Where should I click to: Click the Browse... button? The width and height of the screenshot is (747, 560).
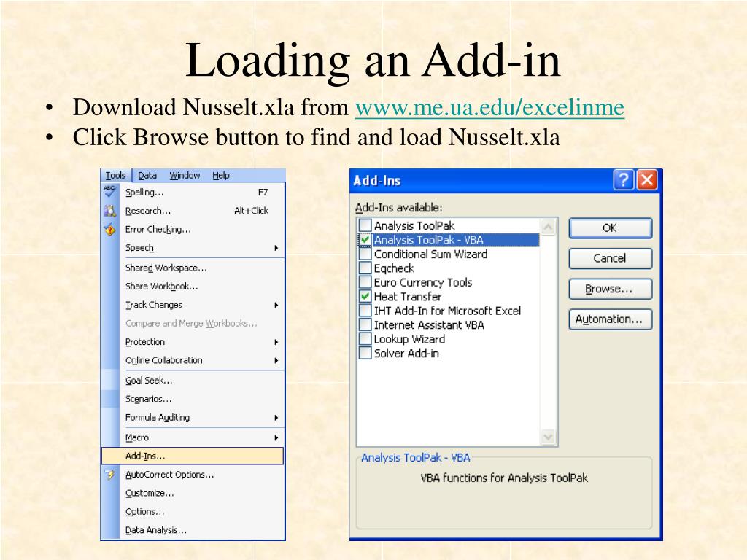(x=611, y=289)
